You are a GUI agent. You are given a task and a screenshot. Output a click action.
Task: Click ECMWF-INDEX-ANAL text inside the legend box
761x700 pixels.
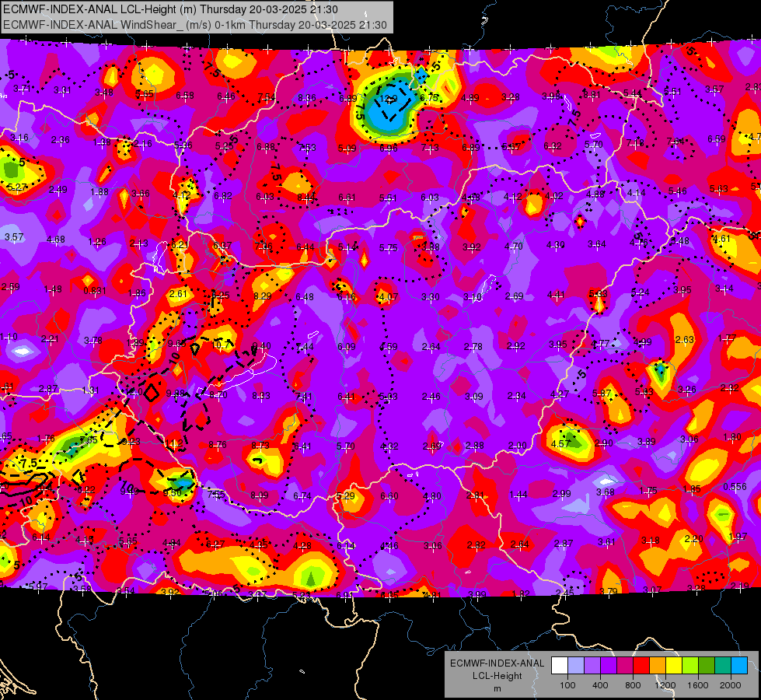(497, 663)
